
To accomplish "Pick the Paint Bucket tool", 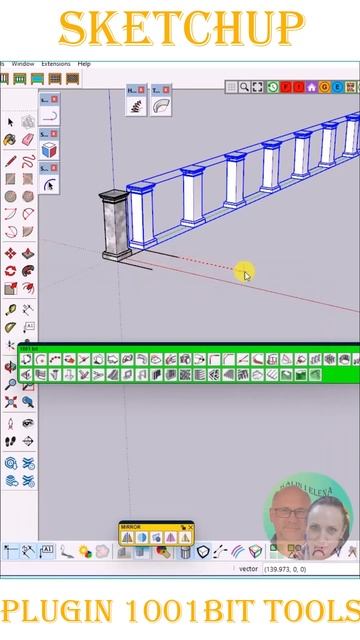I will pos(10,140).
